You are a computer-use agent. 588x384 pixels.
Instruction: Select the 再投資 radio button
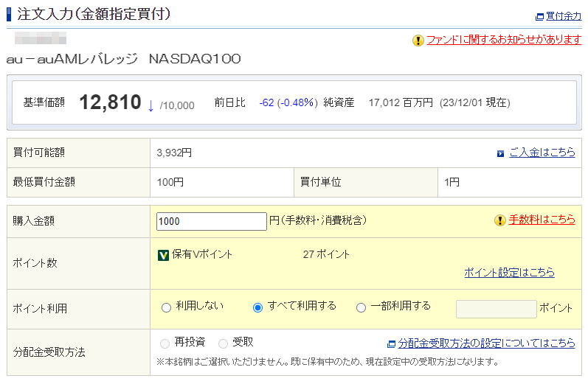tap(165, 343)
